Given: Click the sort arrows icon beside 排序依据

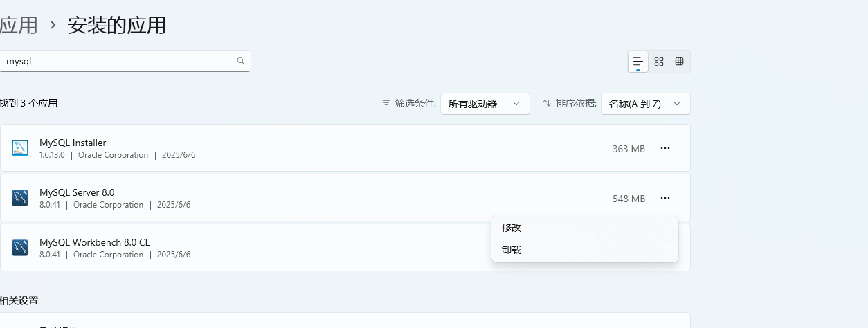Looking at the screenshot, I should coord(547,103).
